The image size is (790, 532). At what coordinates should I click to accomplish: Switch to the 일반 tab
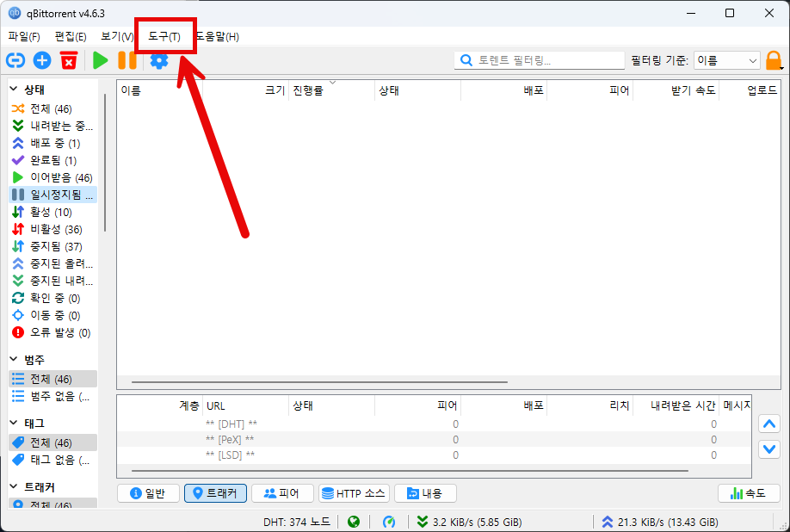148,493
